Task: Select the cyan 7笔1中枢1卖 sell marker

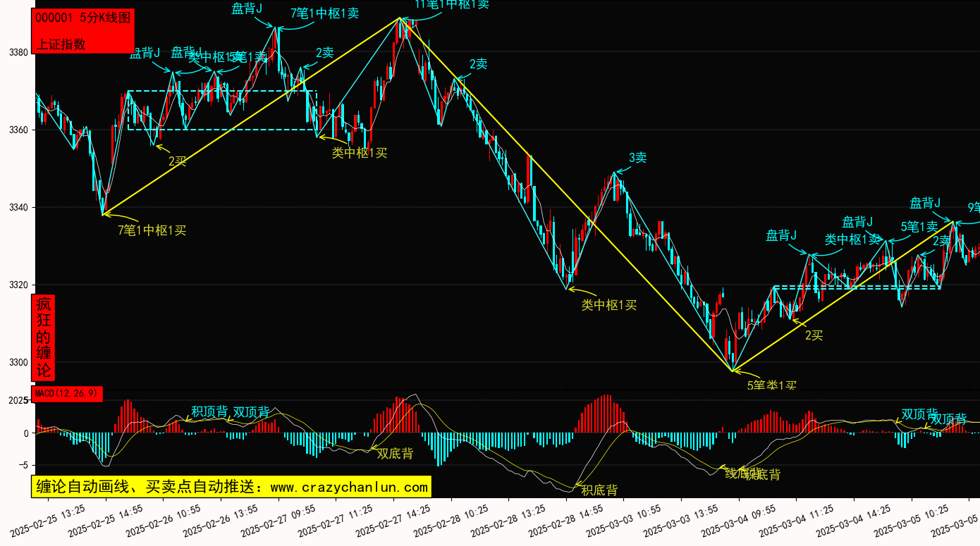Action: pyautogui.click(x=324, y=13)
